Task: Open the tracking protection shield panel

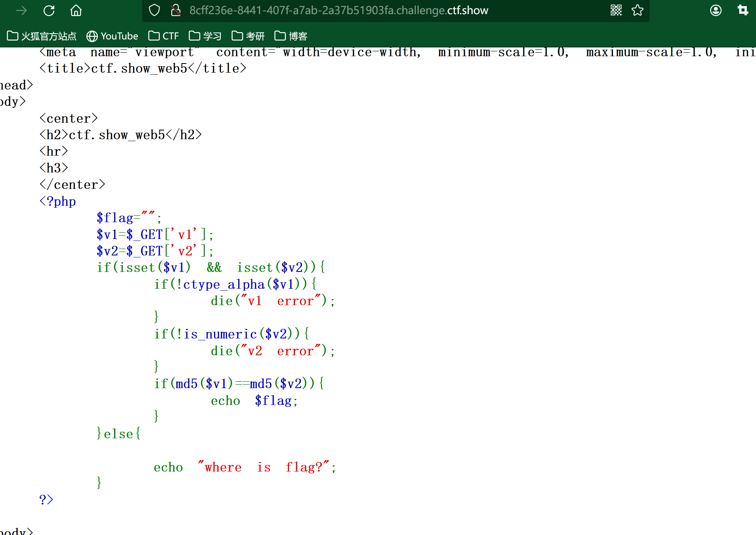Action: tap(154, 10)
